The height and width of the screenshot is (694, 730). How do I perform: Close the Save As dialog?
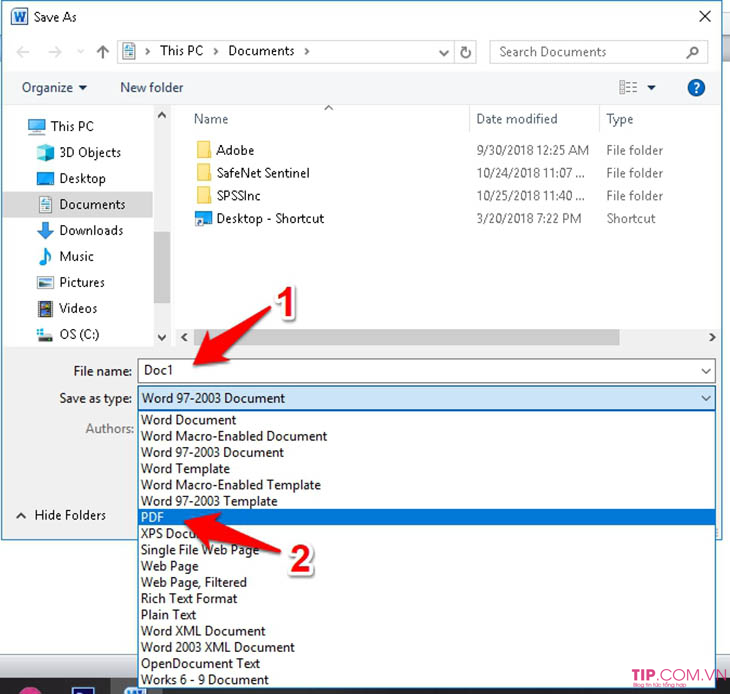click(705, 17)
